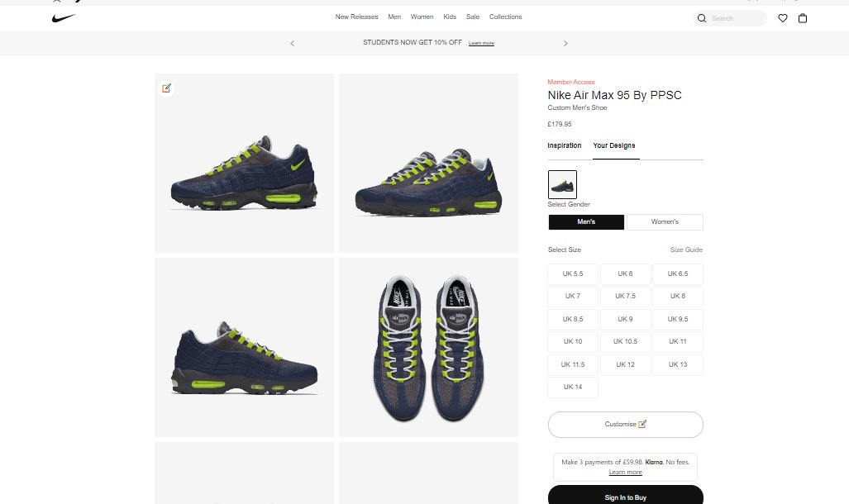Viewport: 849px width, 504px height.
Task: Choose size UK 7.5
Action: (x=625, y=296)
